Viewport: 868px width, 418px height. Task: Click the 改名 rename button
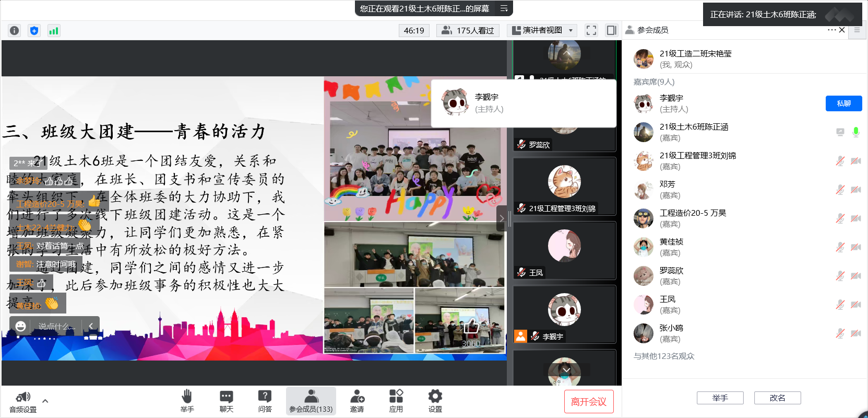(777, 398)
